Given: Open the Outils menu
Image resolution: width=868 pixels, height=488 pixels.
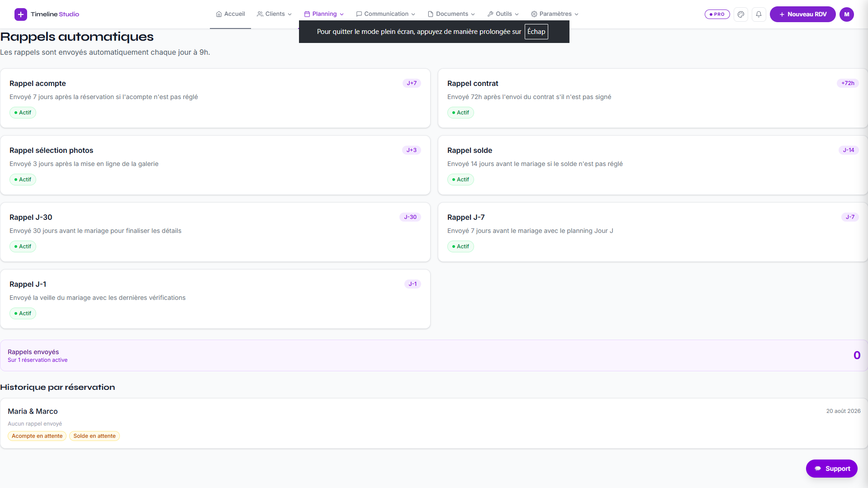Looking at the screenshot, I should (x=503, y=14).
